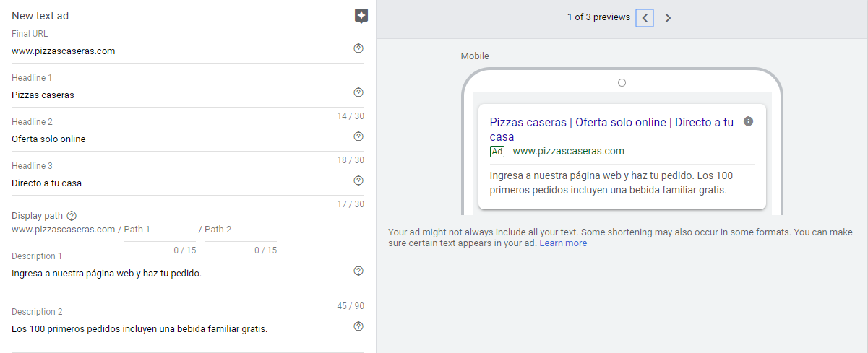This screenshot has width=868, height=353.
Task: Click Display path help icon
Action: [72, 215]
